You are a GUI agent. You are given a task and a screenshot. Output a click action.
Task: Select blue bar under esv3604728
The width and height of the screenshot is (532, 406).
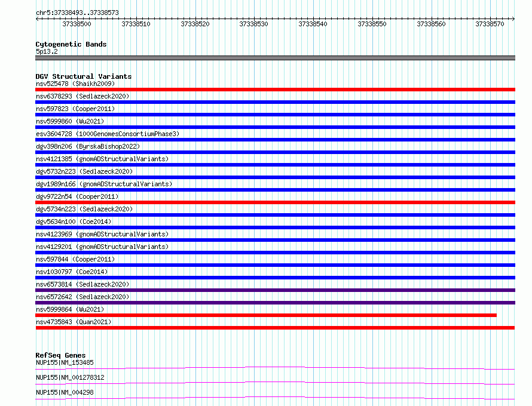pos(275,140)
